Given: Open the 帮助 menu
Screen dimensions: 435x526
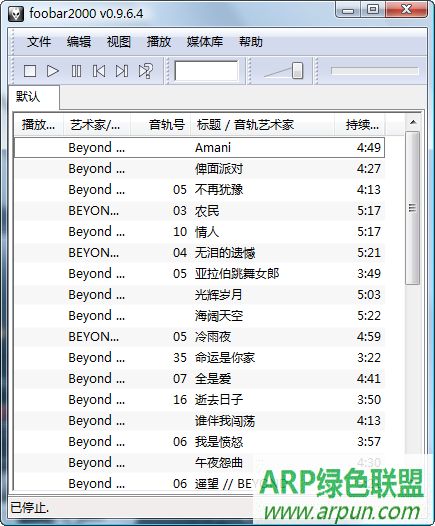Looking at the screenshot, I should pos(251,42).
